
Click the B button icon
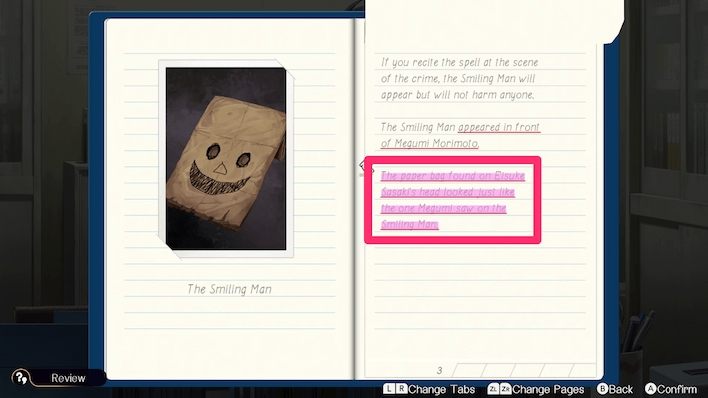[602, 389]
